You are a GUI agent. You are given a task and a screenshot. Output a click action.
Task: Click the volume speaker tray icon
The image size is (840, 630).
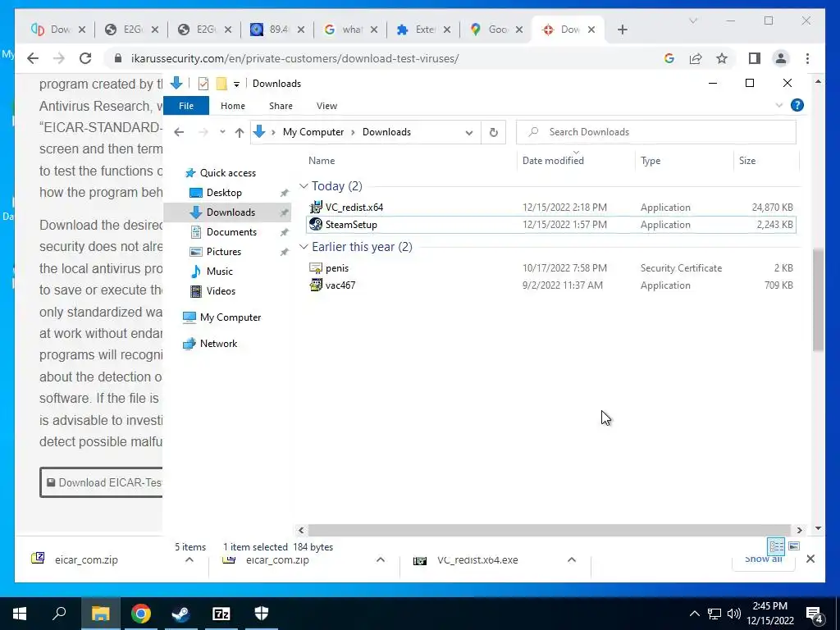tap(733, 614)
